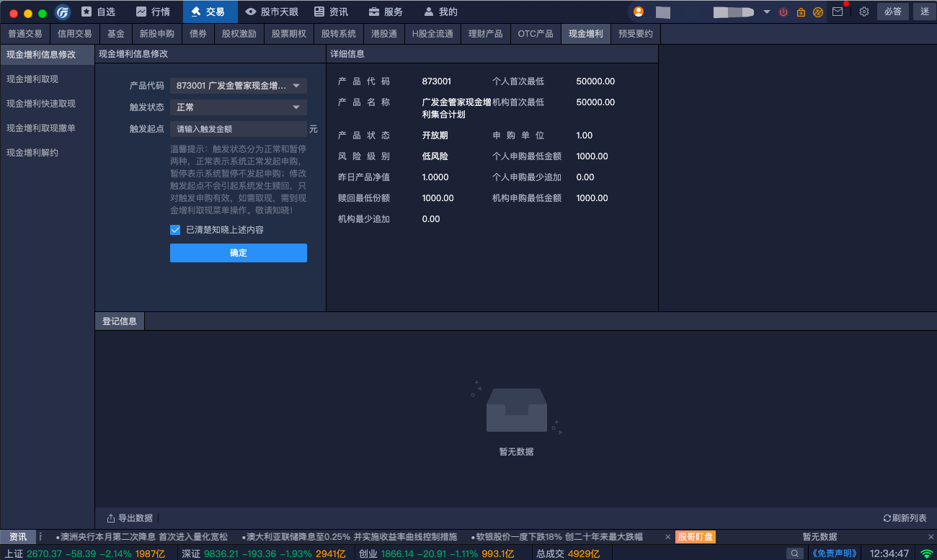The width and height of the screenshot is (937, 560).
Task: Select the 登记信息 tab
Action: click(120, 321)
